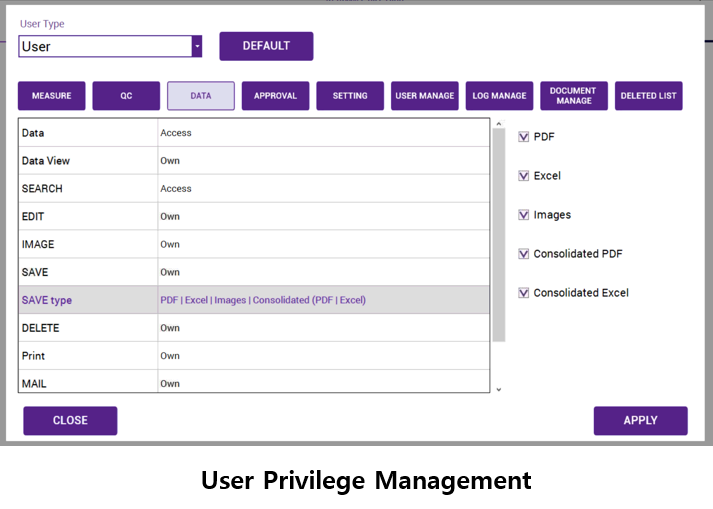The width and height of the screenshot is (713, 509).
Task: Open the DOCUMENT MANAGE tab
Action: pyautogui.click(x=573, y=96)
